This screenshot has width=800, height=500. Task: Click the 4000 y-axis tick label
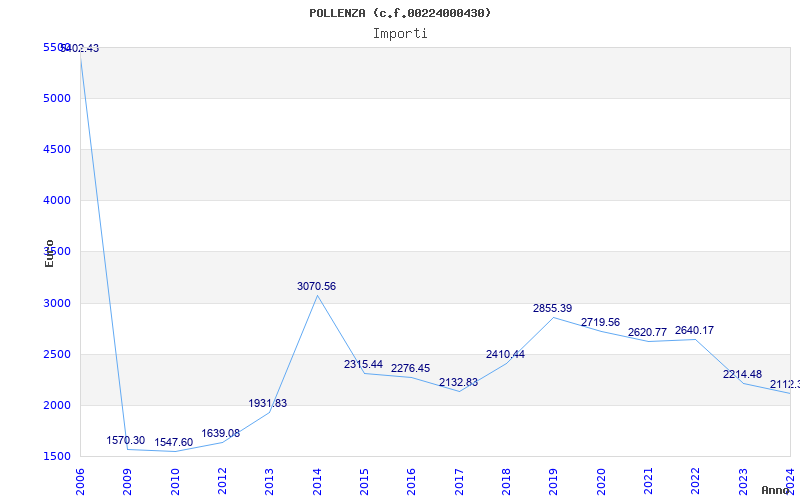(x=57, y=201)
